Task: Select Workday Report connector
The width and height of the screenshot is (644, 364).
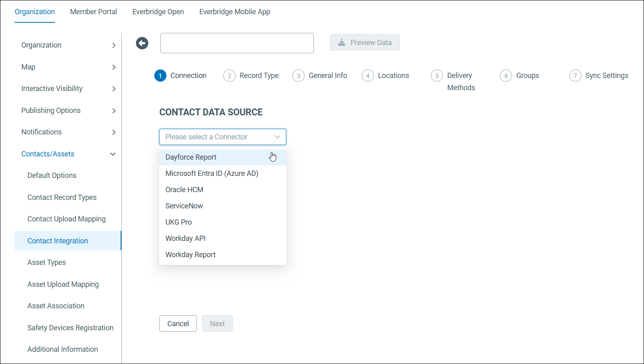Action: [x=223, y=255]
